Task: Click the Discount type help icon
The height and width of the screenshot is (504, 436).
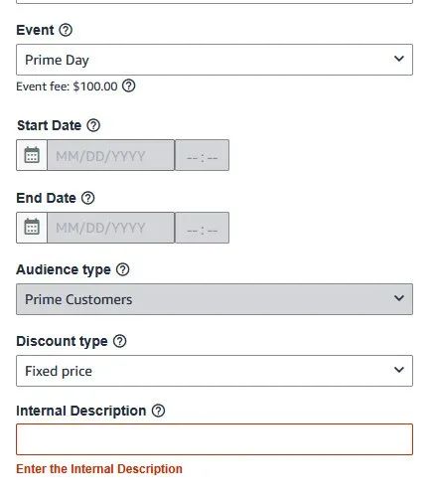Action: 119,341
